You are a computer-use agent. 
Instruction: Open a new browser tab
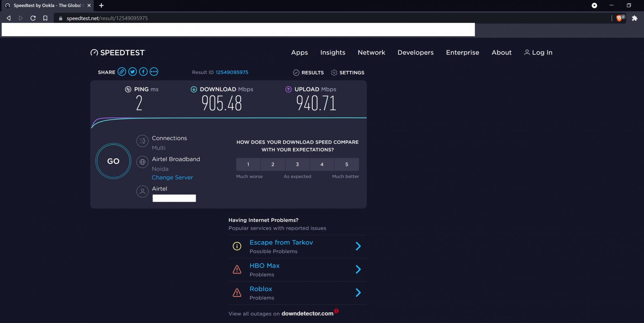point(101,5)
